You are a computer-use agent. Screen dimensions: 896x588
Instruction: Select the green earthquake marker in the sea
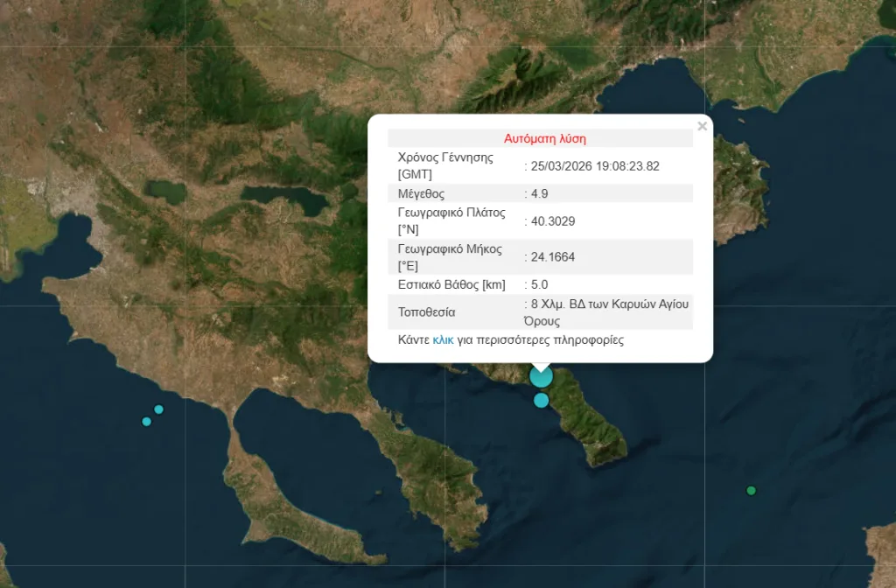click(x=751, y=490)
